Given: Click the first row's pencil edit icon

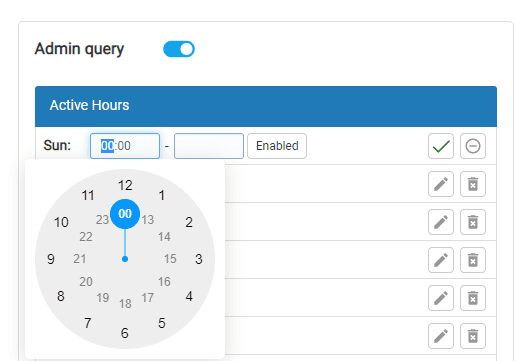Looking at the screenshot, I should (x=441, y=184).
